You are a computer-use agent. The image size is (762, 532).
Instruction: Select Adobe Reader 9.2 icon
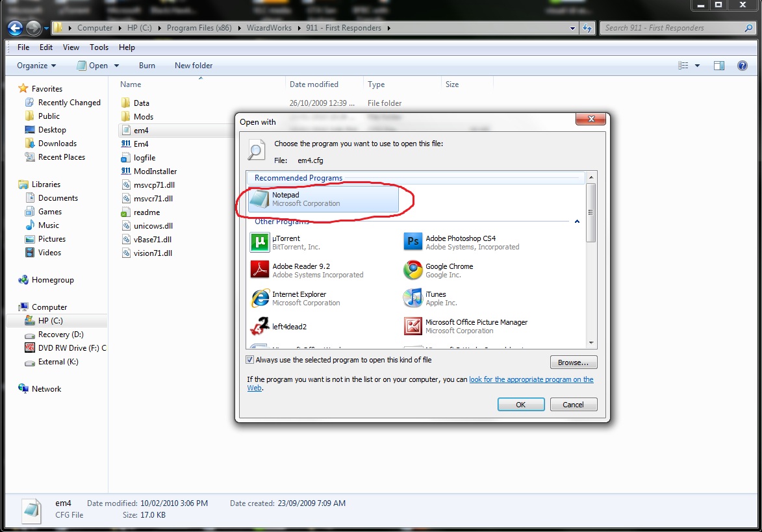click(259, 270)
